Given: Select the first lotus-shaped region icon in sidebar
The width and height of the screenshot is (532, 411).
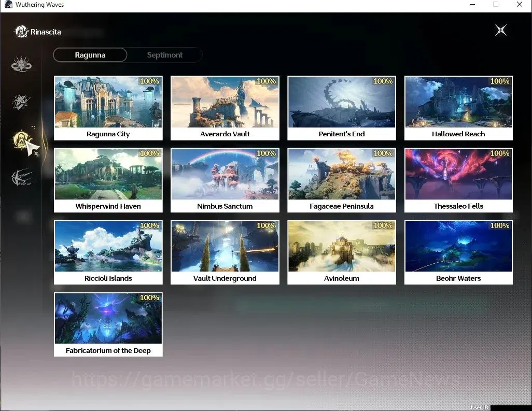Looking at the screenshot, I should 21,64.
